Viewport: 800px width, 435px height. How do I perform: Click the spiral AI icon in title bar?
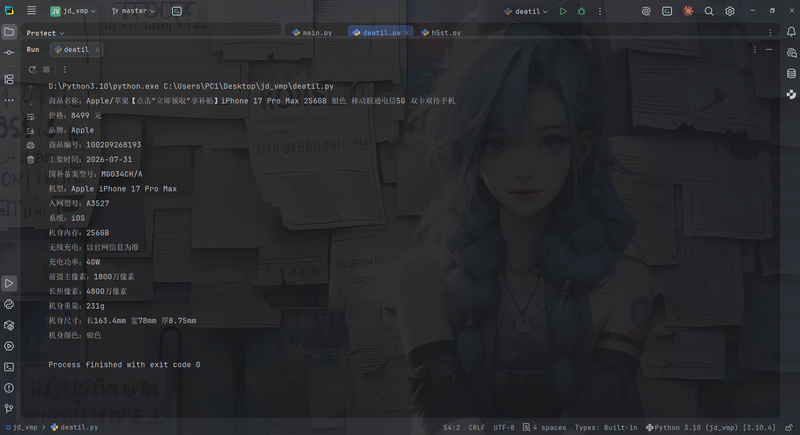(646, 11)
